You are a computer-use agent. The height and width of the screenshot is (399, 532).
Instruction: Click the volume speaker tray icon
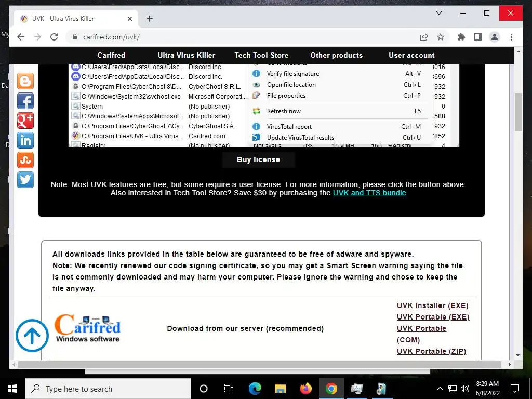coord(465,389)
